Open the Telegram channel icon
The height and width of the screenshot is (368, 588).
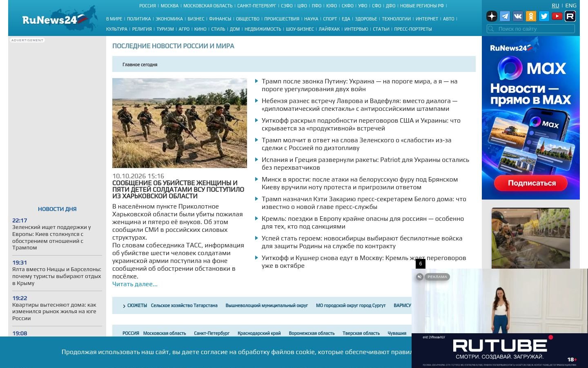pos(505,16)
